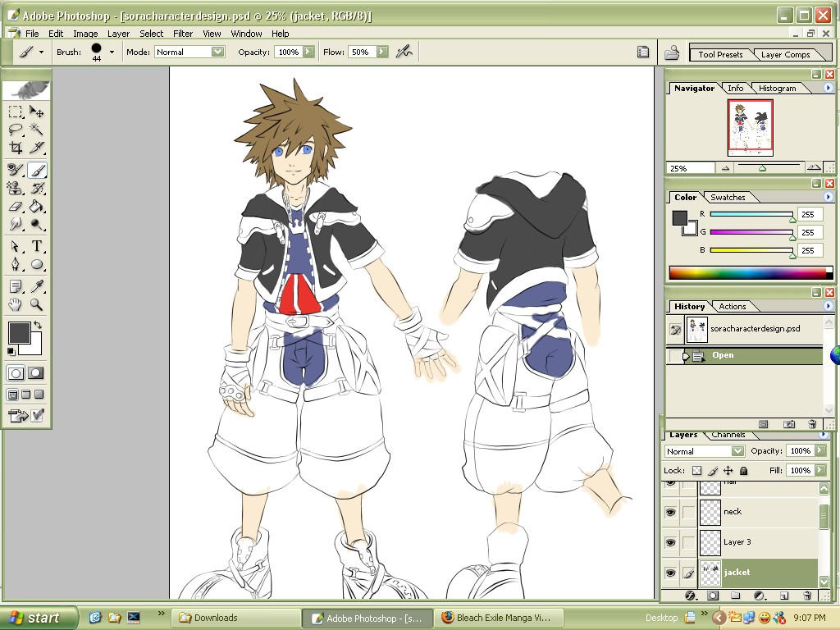Open the layer Fill arrow
Screen dimensions: 840x630
(x=820, y=470)
